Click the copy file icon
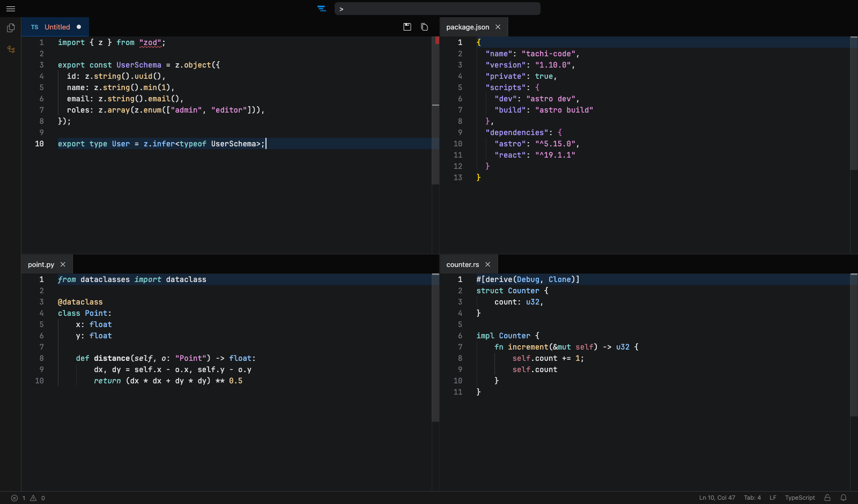Viewport: 858px width, 504px height. click(x=424, y=27)
